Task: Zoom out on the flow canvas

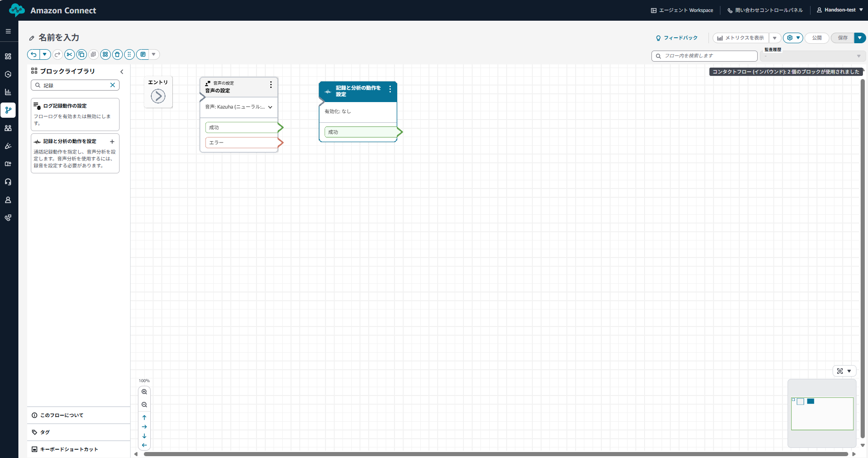Action: (x=144, y=405)
